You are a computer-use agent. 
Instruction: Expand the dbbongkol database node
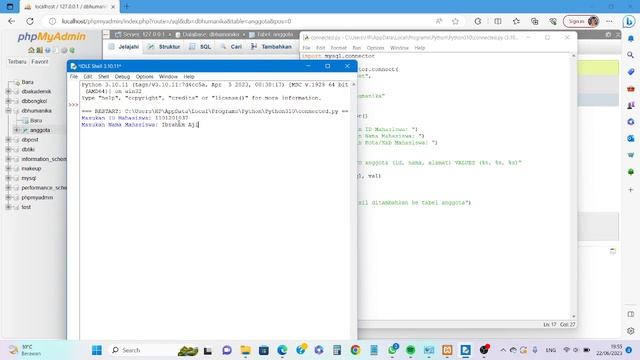8,101
